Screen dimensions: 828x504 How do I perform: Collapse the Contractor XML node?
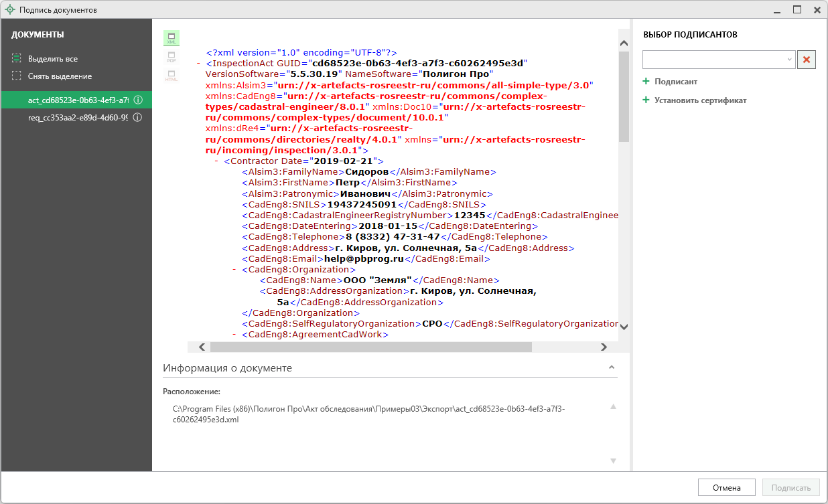click(x=217, y=161)
